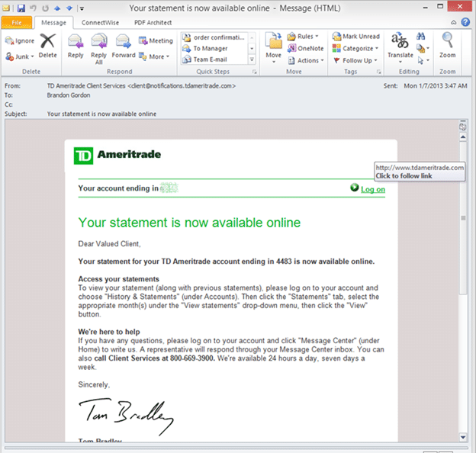This screenshot has height=453, width=476.
Task: Open the File tab
Action: point(17,22)
